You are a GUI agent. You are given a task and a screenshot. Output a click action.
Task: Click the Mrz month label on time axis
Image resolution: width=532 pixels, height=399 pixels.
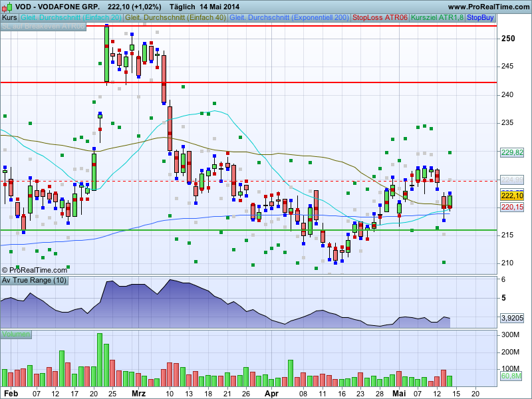138,394
